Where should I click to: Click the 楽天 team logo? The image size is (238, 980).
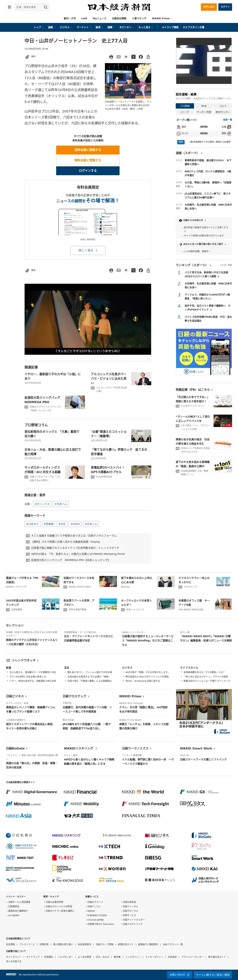point(178,127)
